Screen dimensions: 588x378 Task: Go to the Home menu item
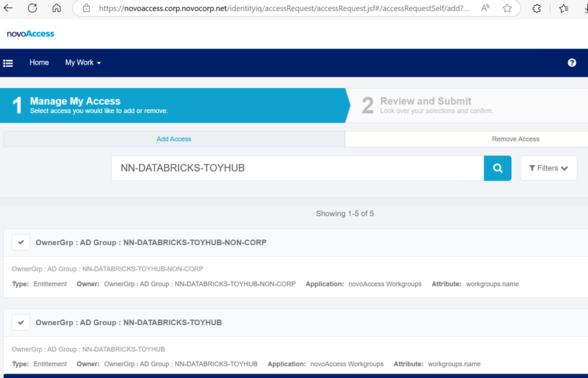pos(39,62)
